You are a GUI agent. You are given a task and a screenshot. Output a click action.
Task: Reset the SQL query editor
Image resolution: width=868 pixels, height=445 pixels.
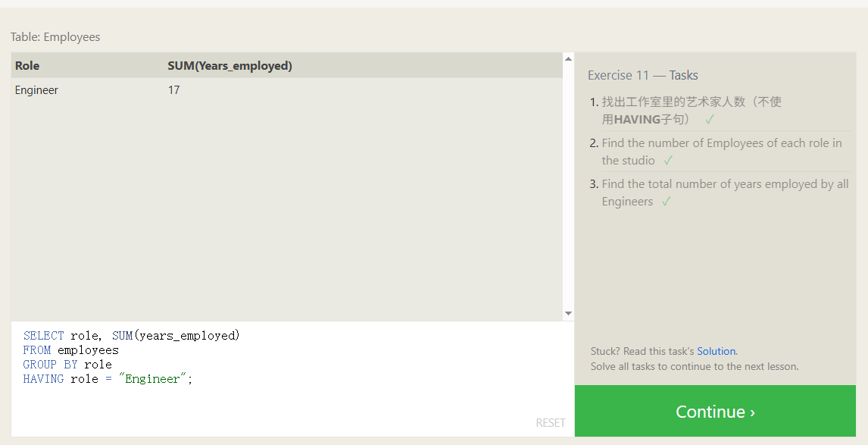click(x=550, y=423)
